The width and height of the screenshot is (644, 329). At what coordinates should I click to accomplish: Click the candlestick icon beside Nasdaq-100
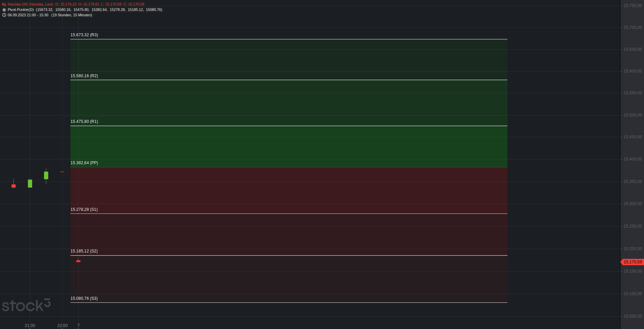click(x=4, y=4)
